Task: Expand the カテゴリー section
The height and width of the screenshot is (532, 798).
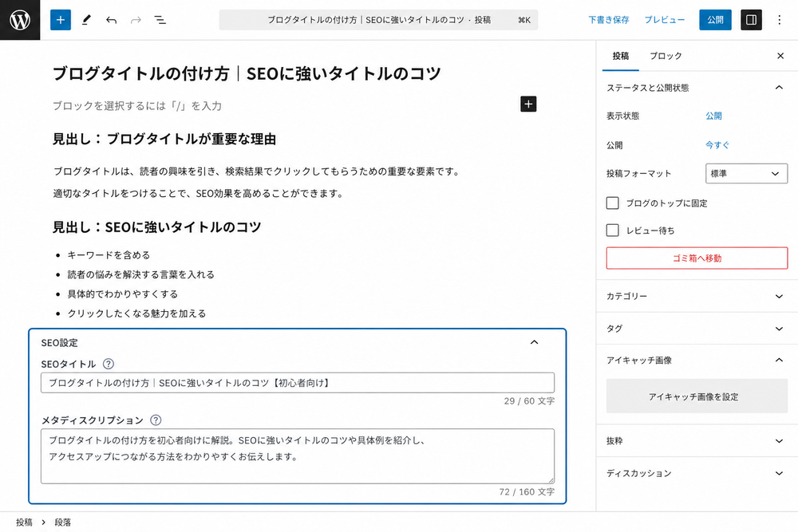Action: [697, 296]
